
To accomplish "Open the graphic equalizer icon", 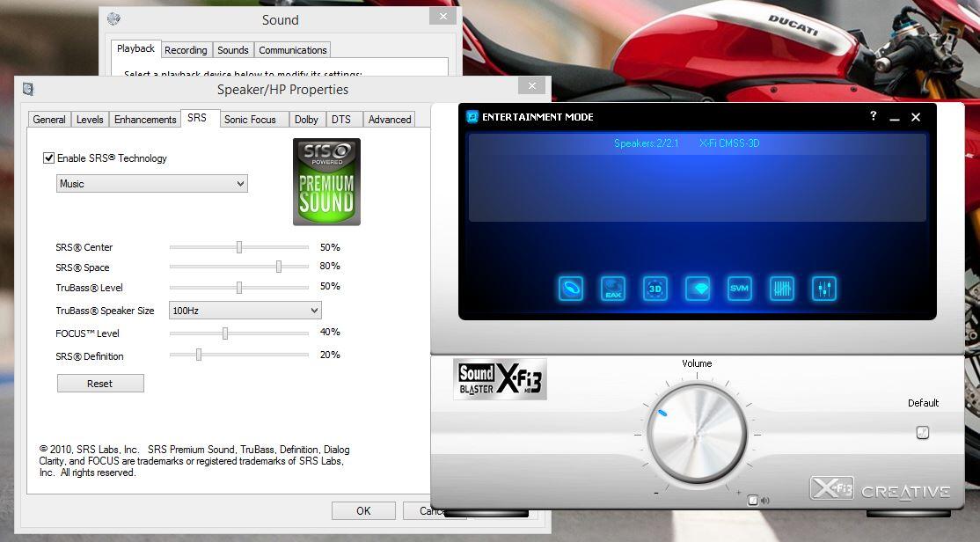I will (x=782, y=289).
